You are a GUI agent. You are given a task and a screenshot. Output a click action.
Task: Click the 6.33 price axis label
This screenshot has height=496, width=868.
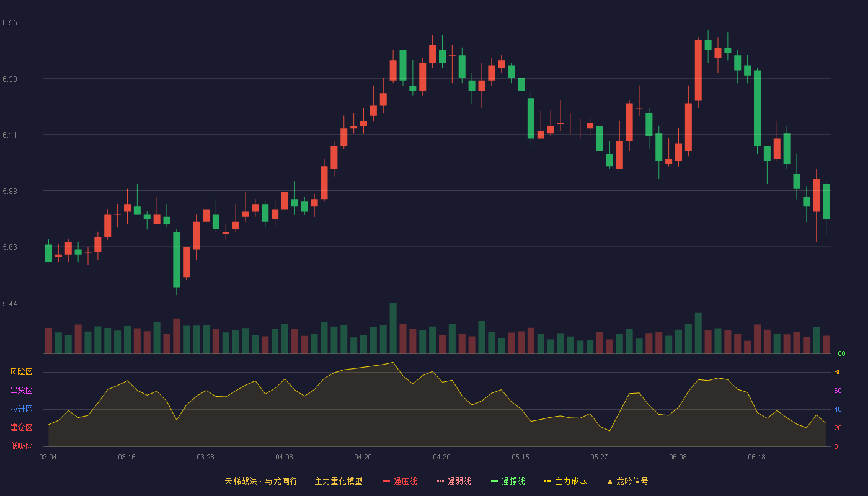click(x=9, y=79)
